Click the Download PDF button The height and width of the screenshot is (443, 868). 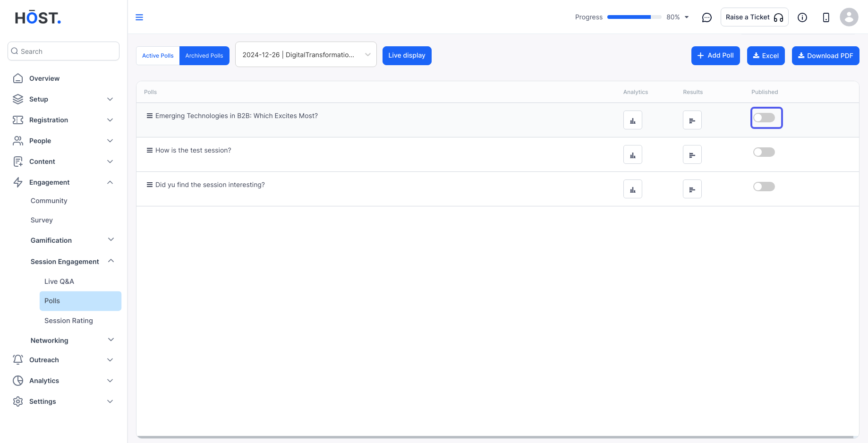825,56
